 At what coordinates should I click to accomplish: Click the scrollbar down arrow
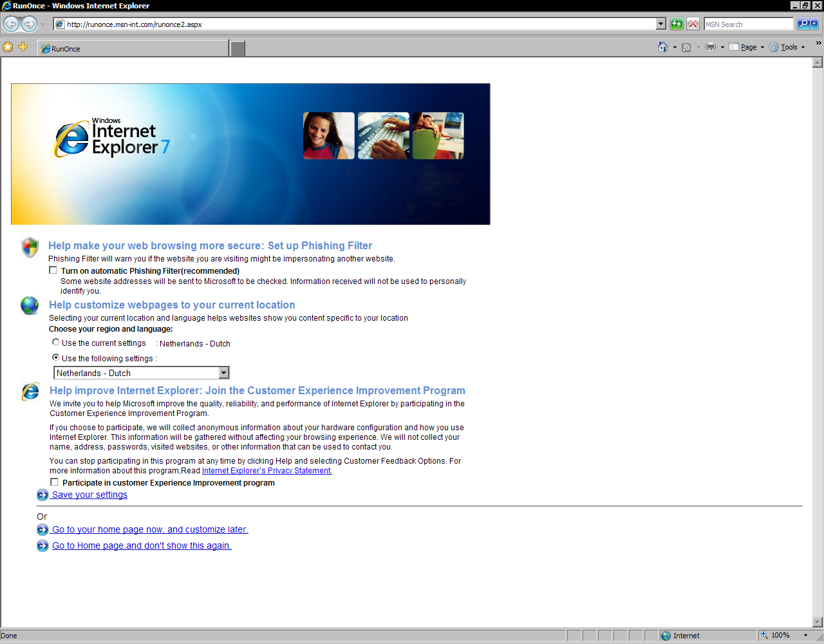[818, 622]
